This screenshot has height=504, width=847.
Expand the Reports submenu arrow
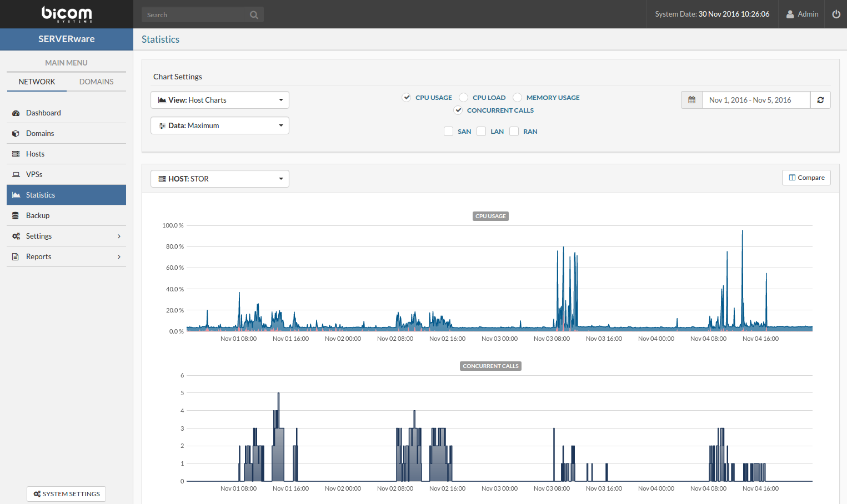119,257
